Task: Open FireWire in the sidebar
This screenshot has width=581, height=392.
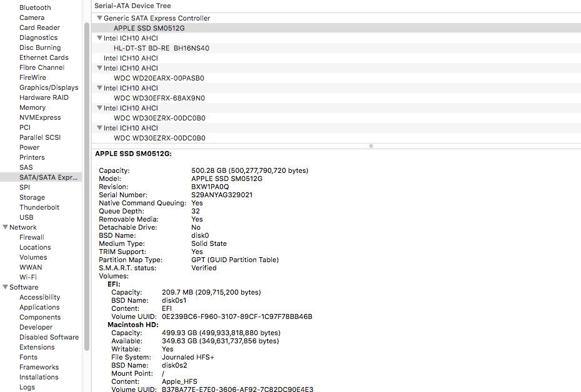Action: (32, 77)
